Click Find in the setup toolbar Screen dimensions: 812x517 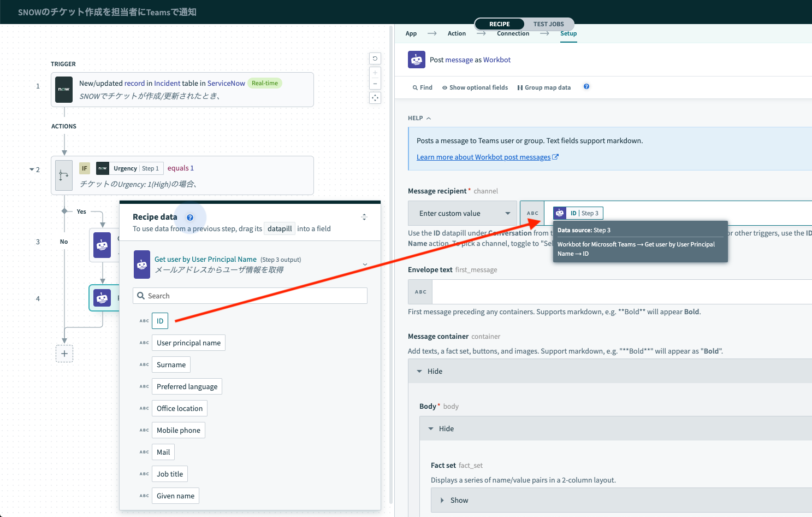click(422, 87)
